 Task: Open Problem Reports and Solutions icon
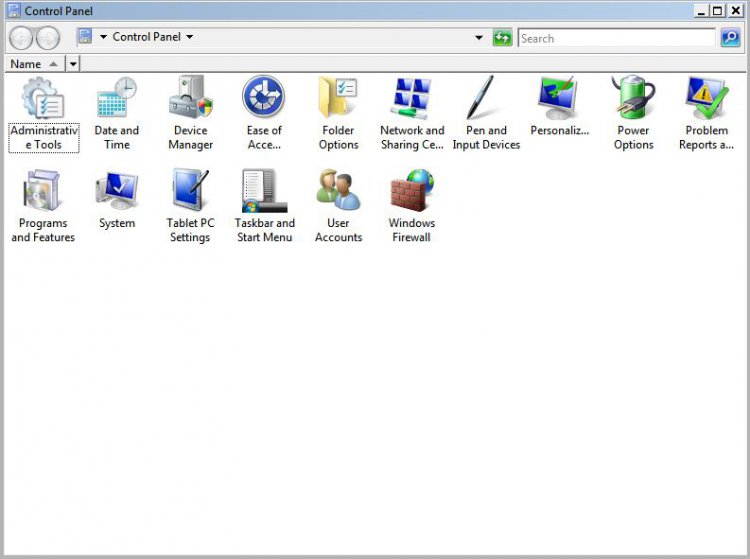pyautogui.click(x=706, y=98)
